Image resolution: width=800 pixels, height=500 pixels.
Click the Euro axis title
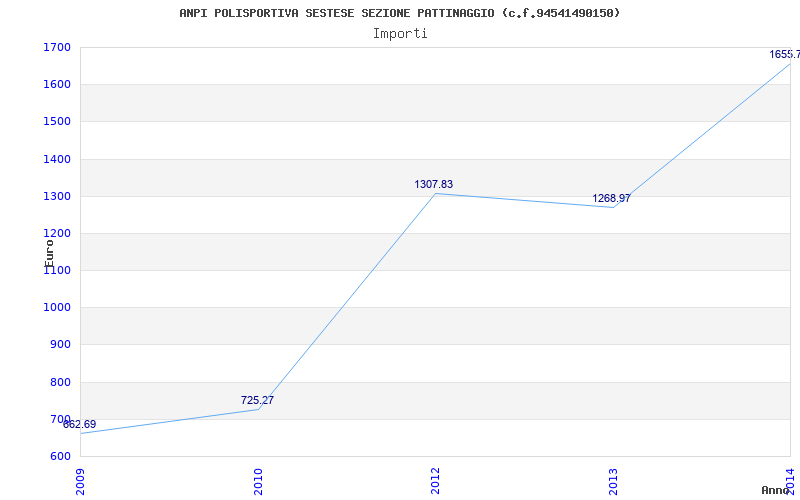pos(49,254)
